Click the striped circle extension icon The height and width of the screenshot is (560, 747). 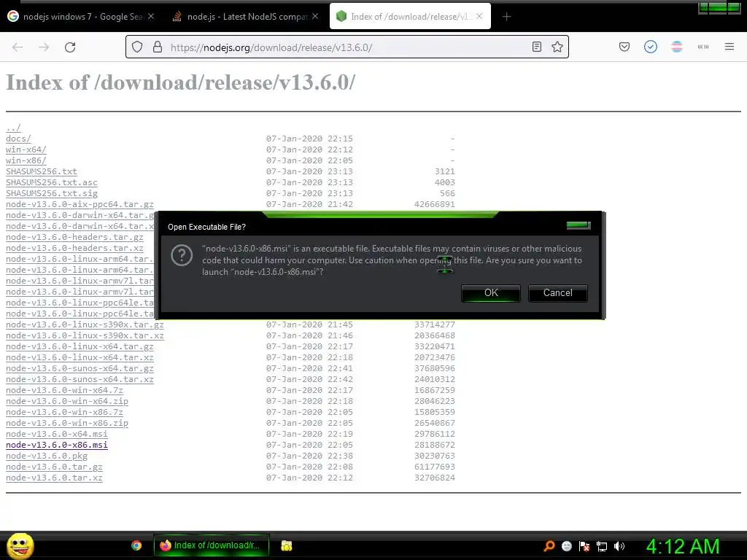(x=676, y=47)
